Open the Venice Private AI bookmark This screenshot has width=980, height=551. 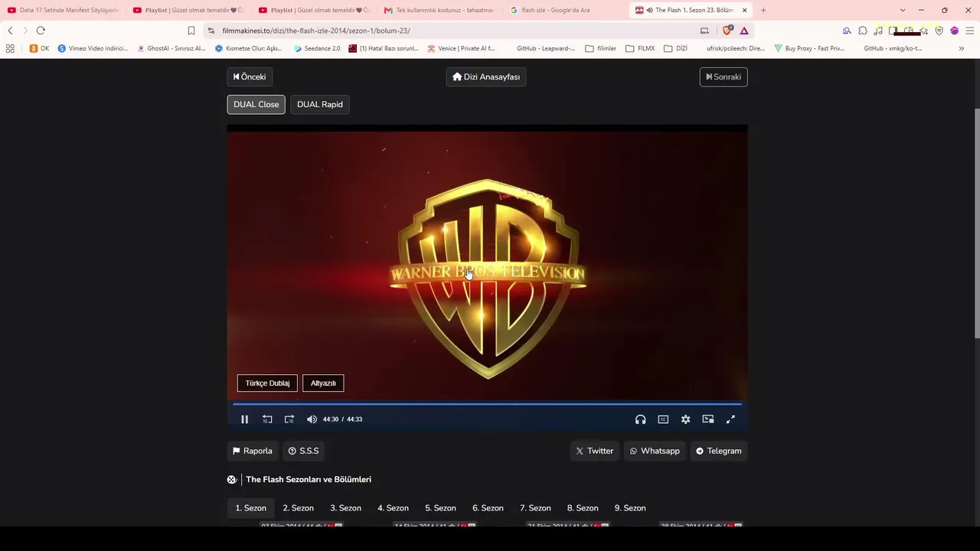460,48
